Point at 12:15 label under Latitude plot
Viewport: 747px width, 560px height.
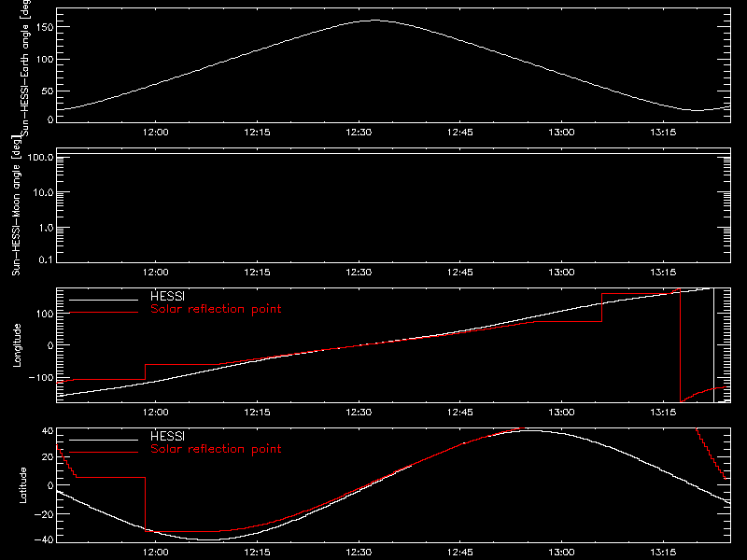tap(257, 552)
